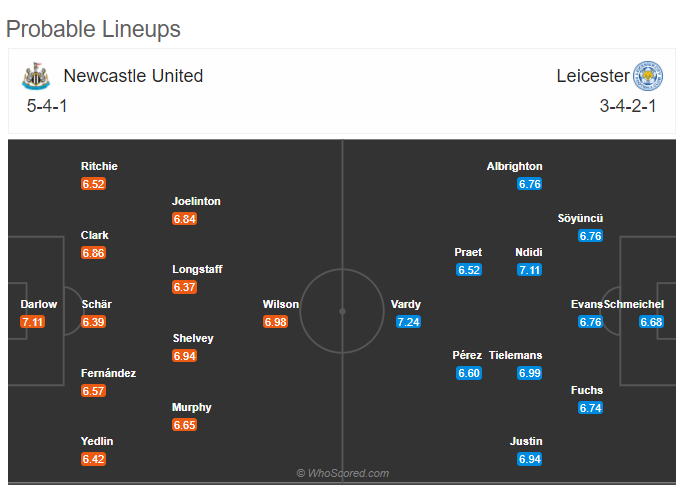Click the WhoScored.com watermark
Screen dimensions: 684x485
(343, 473)
